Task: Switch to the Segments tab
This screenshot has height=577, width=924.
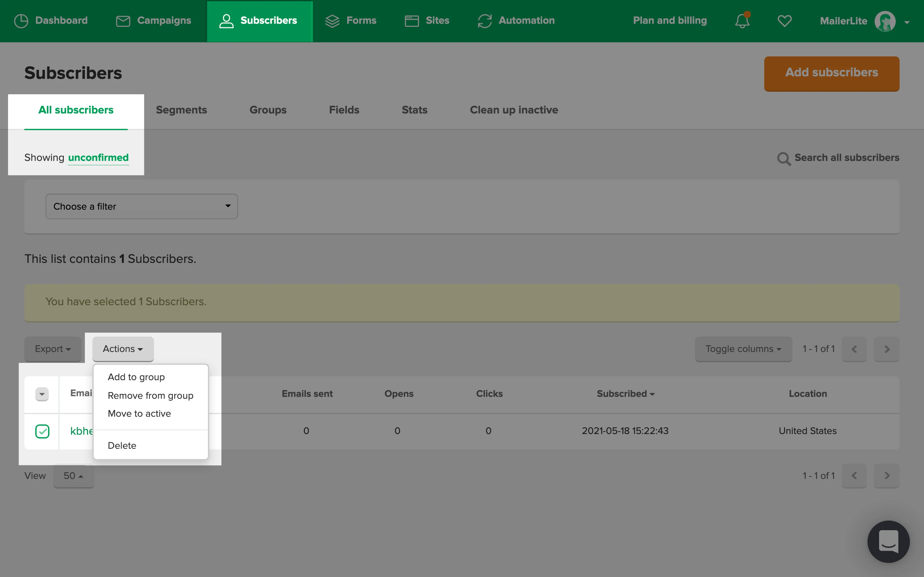Action: click(181, 110)
